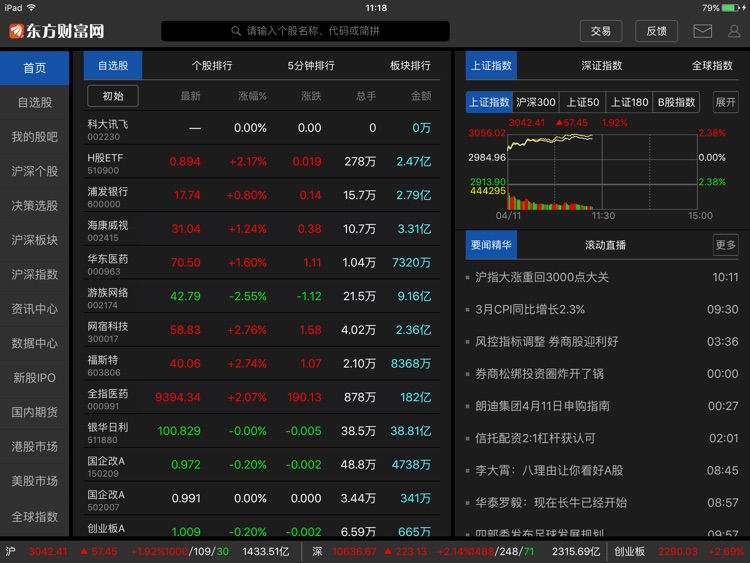Image resolution: width=750 pixels, height=563 pixels.
Task: Read headline 风控指标调整 券商股迎利好
Action: [546, 342]
